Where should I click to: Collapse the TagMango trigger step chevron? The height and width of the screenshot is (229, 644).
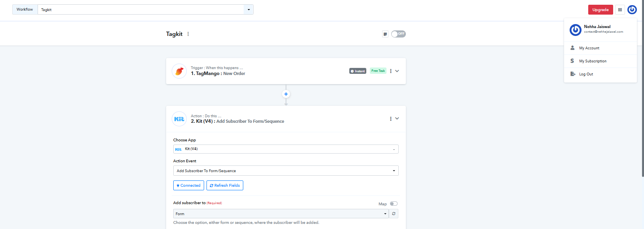click(397, 71)
